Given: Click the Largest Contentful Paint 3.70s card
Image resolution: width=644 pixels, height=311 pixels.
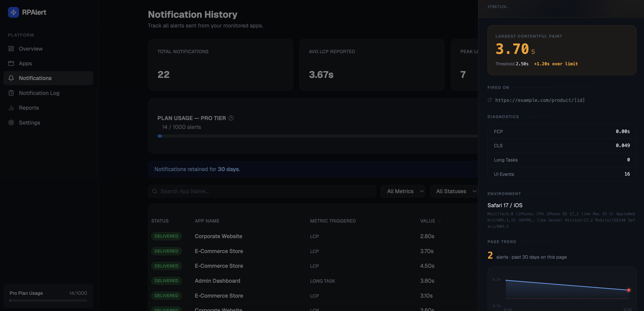Looking at the screenshot, I should coord(562,50).
